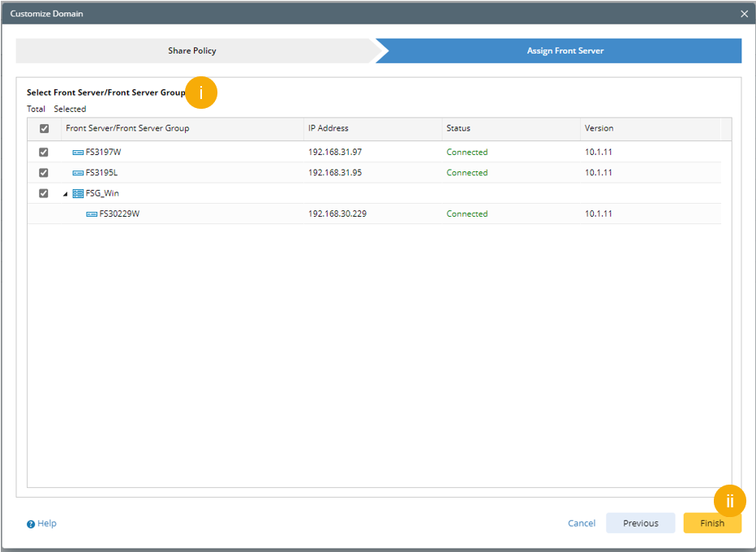Click IP address 192.168.31.95
The height and width of the screenshot is (552, 756).
335,173
